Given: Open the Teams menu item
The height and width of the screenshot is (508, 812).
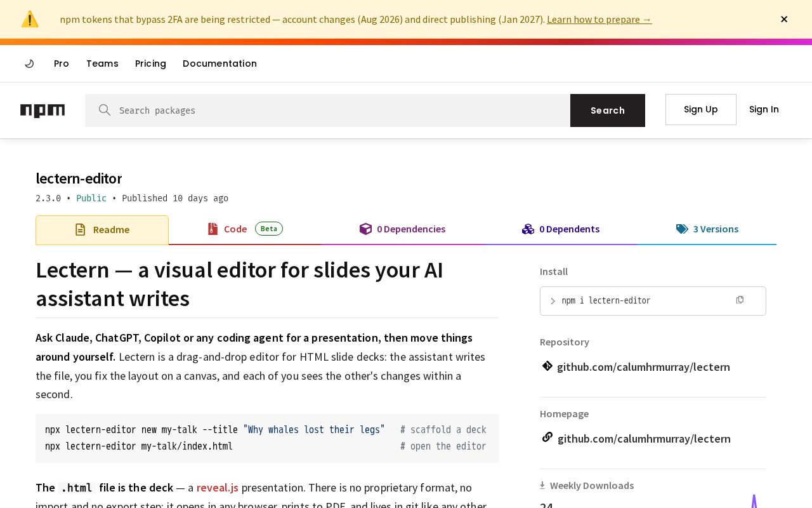Looking at the screenshot, I should pyautogui.click(x=102, y=63).
